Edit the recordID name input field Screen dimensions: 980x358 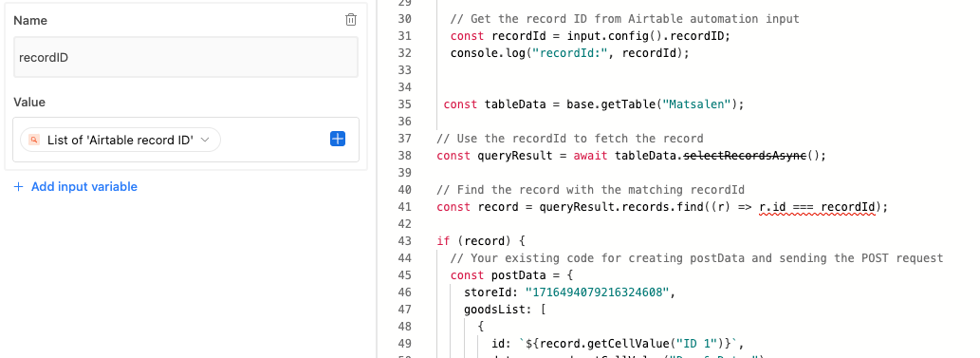(x=186, y=57)
